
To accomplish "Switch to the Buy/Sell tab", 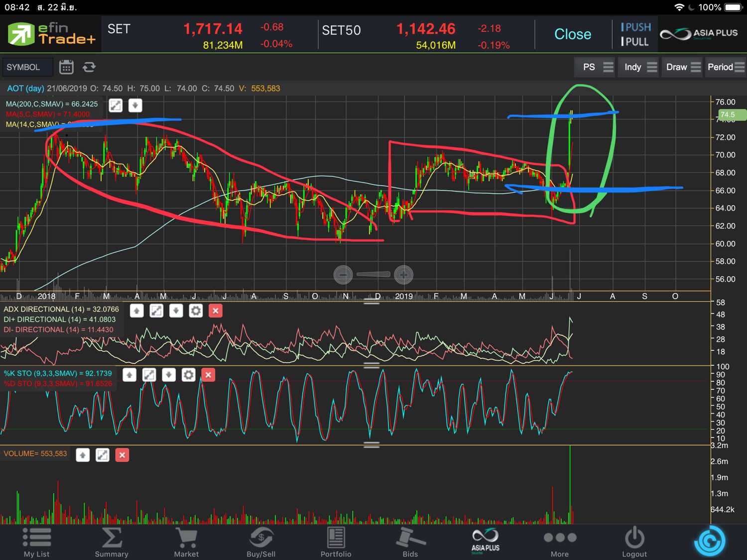I will pyautogui.click(x=261, y=542).
